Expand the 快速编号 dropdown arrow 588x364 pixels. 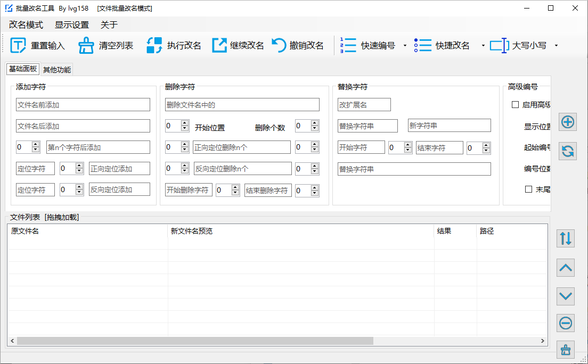coord(405,46)
